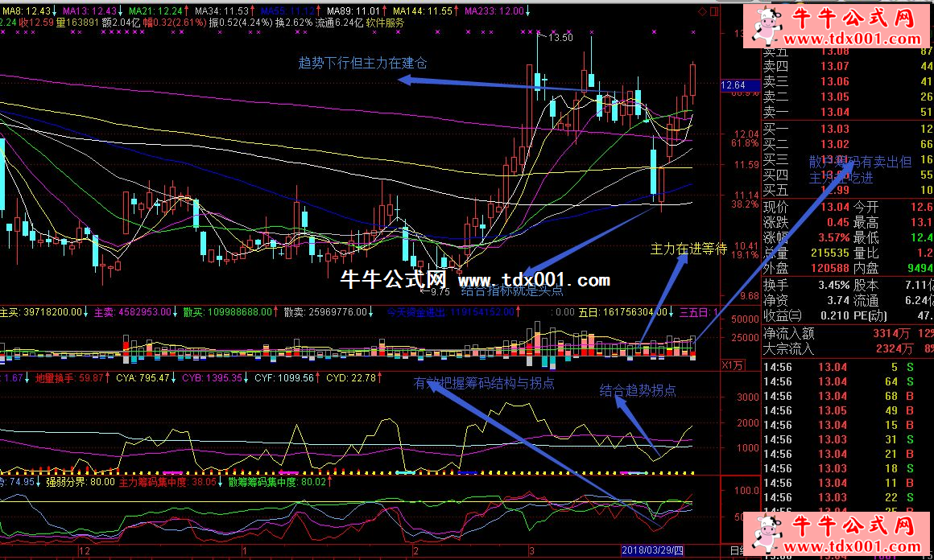This screenshot has width=934, height=560.
Task: Click the 买二 13.02 order row
Action: 848,144
